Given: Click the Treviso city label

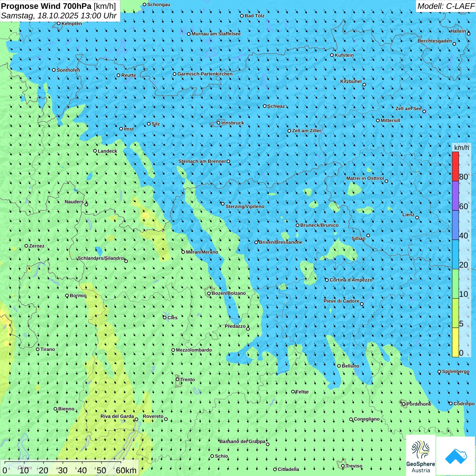Looking at the screenshot, I should point(354,466).
